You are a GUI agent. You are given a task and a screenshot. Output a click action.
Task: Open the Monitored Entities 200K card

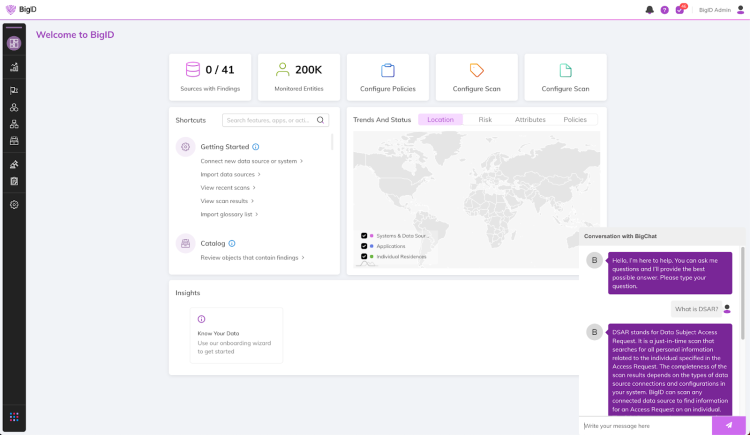point(299,77)
